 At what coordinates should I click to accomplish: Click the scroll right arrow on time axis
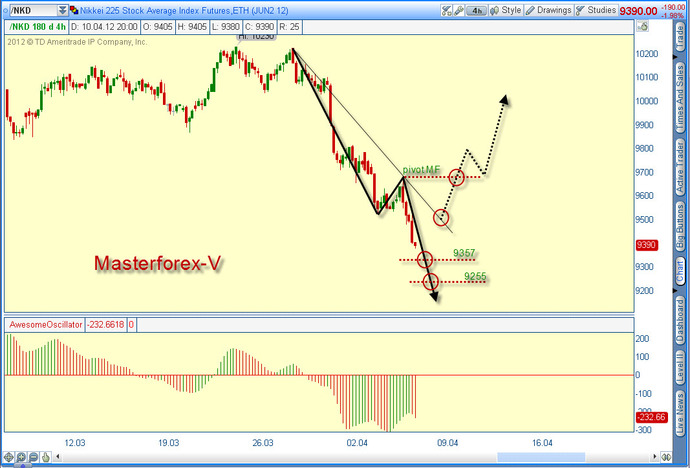(655, 457)
